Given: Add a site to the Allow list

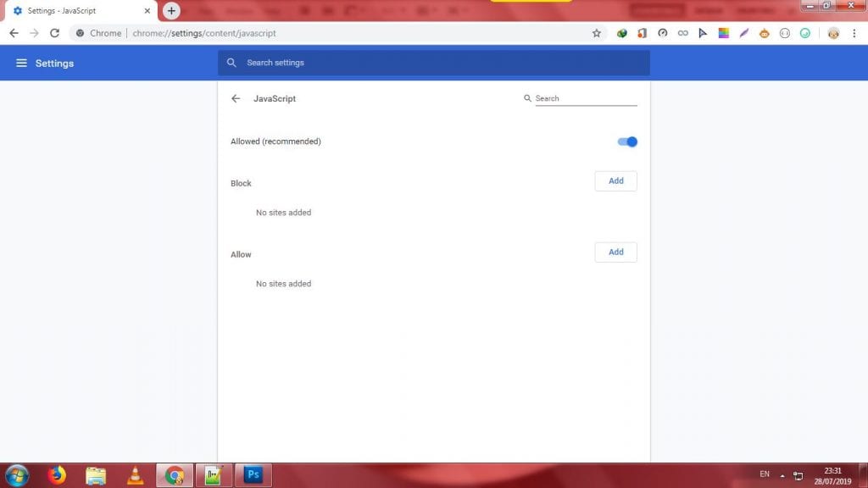Looking at the screenshot, I should pos(615,252).
